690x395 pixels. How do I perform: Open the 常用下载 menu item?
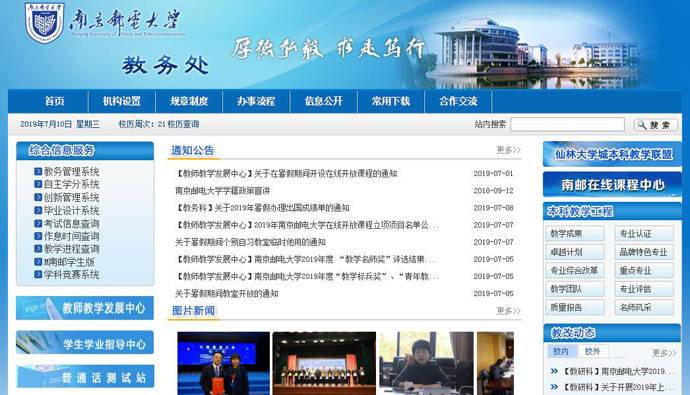tap(391, 101)
